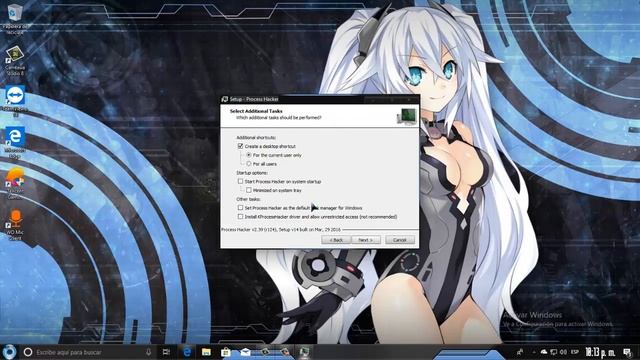This screenshot has width=640, height=360.
Task: Click the Process Hacker setup taskbar icon
Action: pyautogui.click(x=304, y=352)
